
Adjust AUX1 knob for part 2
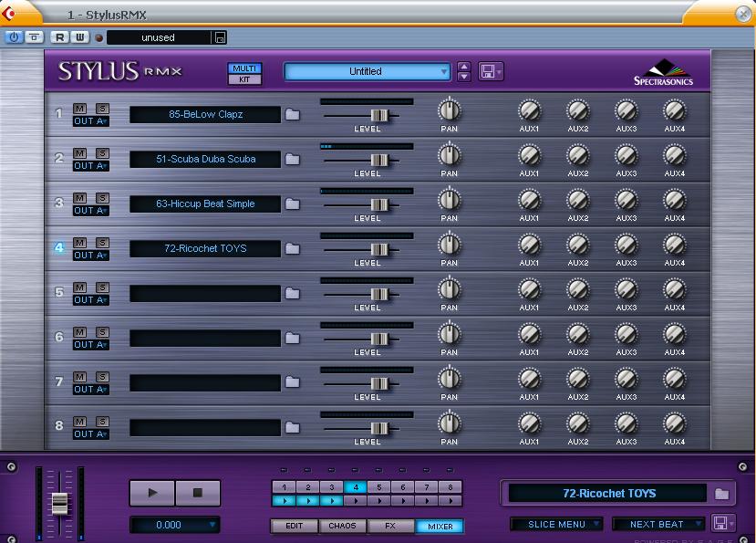[529, 155]
